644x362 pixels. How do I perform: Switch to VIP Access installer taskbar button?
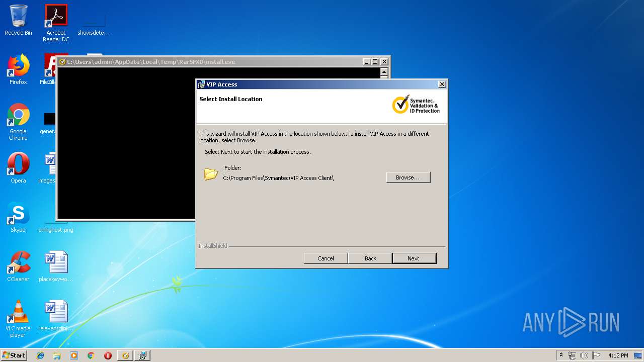142,355
